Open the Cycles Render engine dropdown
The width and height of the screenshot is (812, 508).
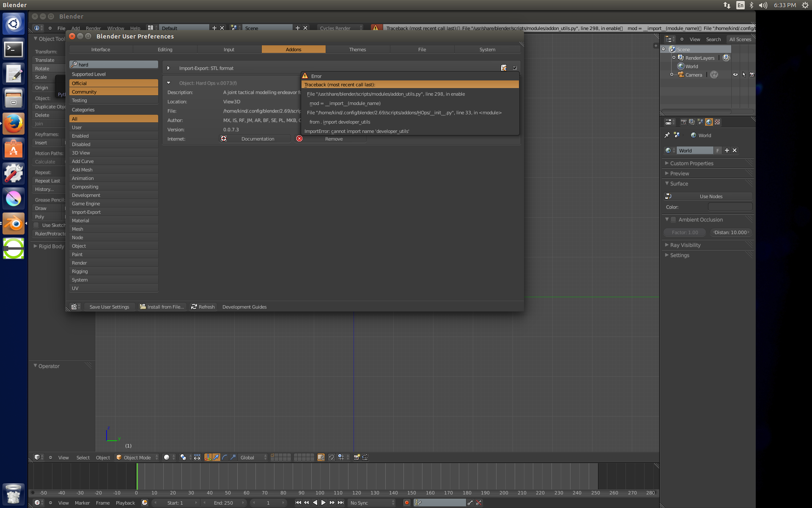(340, 28)
